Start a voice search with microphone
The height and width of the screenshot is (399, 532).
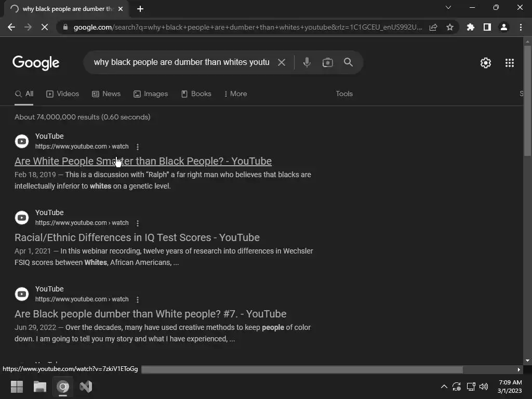pyautogui.click(x=307, y=62)
